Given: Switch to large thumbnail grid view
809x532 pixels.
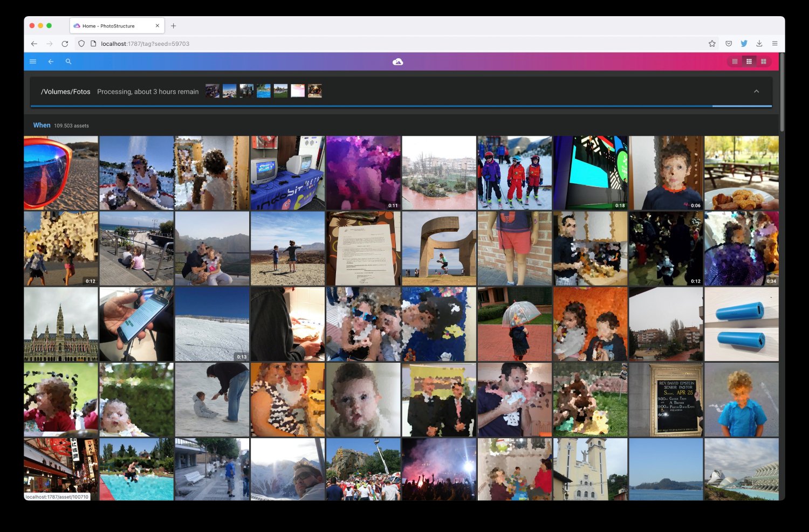Looking at the screenshot, I should [764, 61].
